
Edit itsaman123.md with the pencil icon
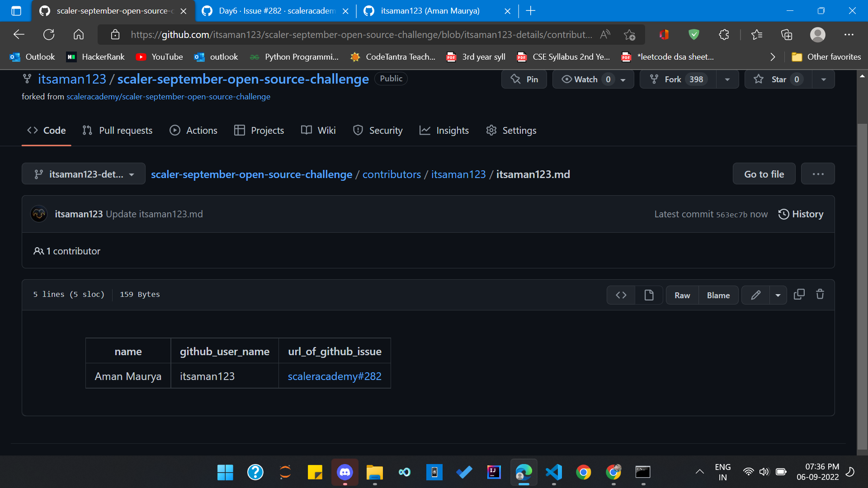pyautogui.click(x=755, y=295)
